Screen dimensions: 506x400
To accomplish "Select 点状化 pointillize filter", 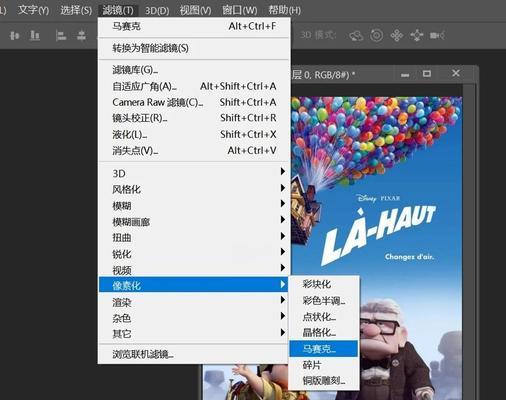I will point(324,317).
